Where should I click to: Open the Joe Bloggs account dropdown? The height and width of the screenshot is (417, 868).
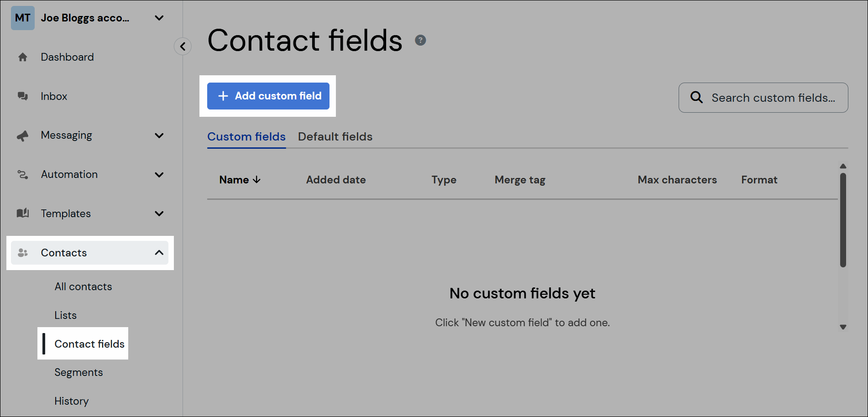pos(159,18)
